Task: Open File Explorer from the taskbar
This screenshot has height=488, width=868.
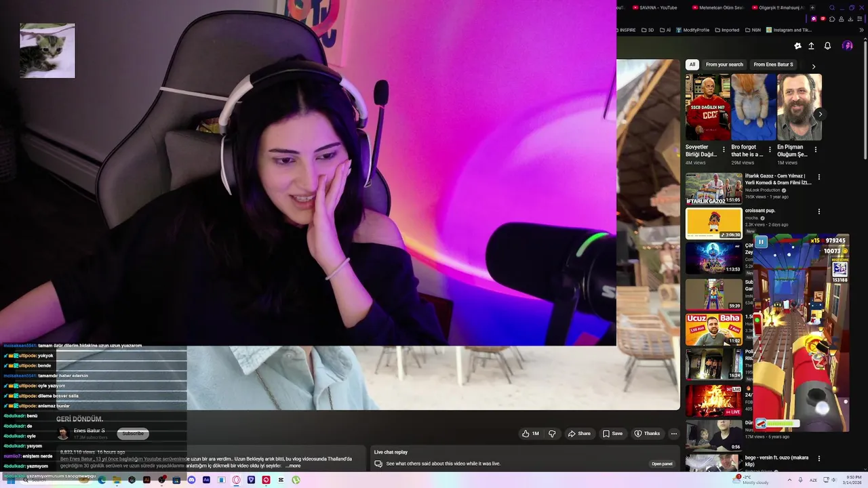Action: coord(117,480)
